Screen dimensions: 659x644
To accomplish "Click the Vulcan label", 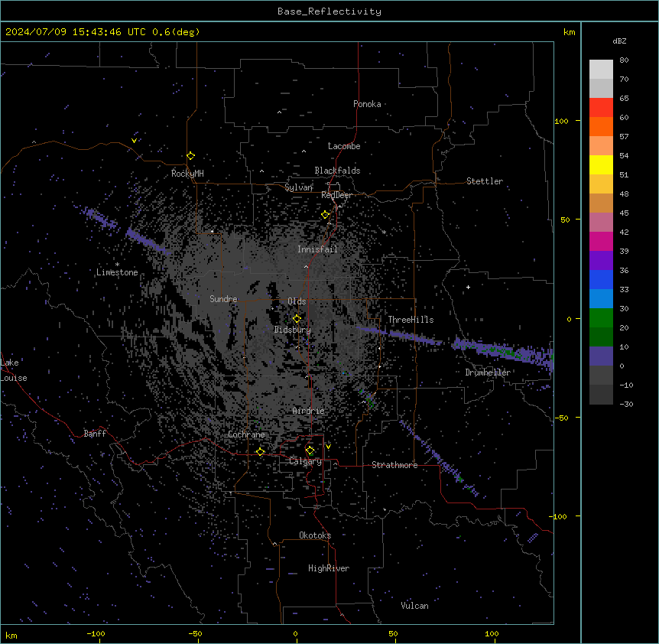I will (415, 606).
